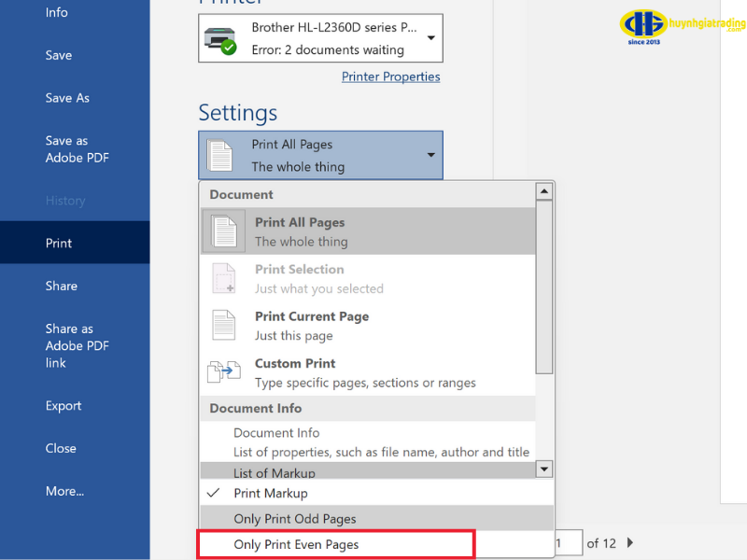Image resolution: width=747 pixels, height=560 pixels.
Task: Click the Print Current Page icon
Action: [x=223, y=325]
